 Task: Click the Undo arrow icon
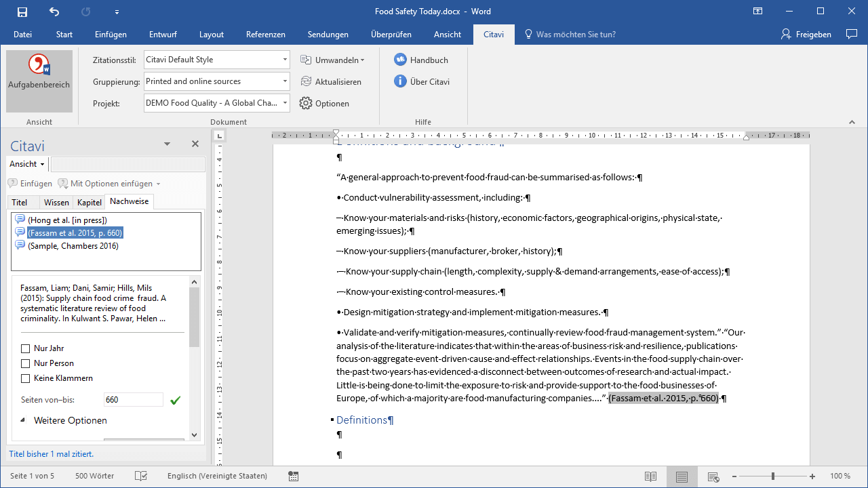point(54,12)
